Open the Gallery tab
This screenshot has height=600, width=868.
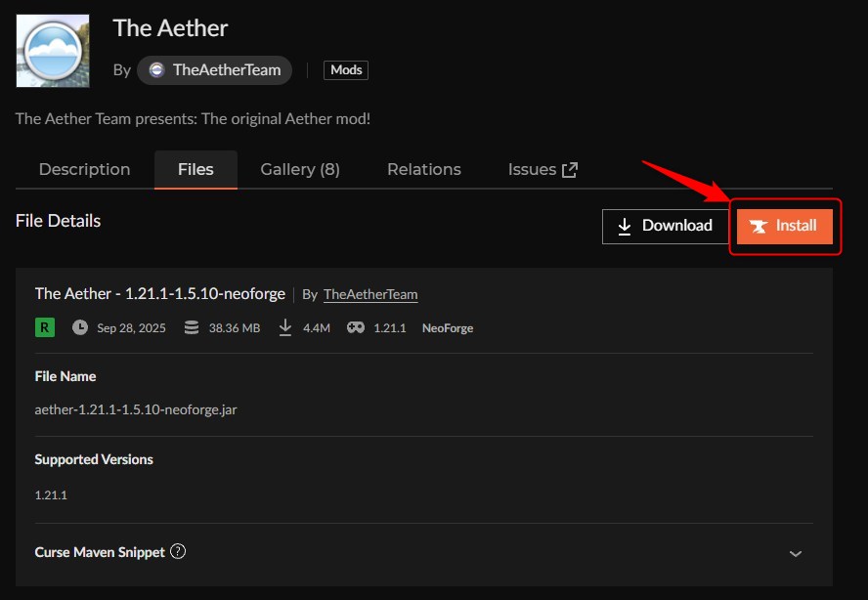point(299,168)
